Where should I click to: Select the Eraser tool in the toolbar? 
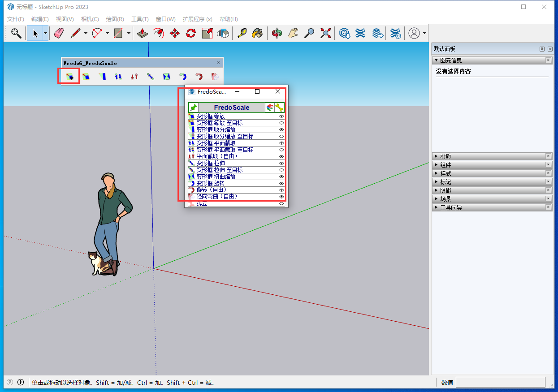click(x=59, y=33)
